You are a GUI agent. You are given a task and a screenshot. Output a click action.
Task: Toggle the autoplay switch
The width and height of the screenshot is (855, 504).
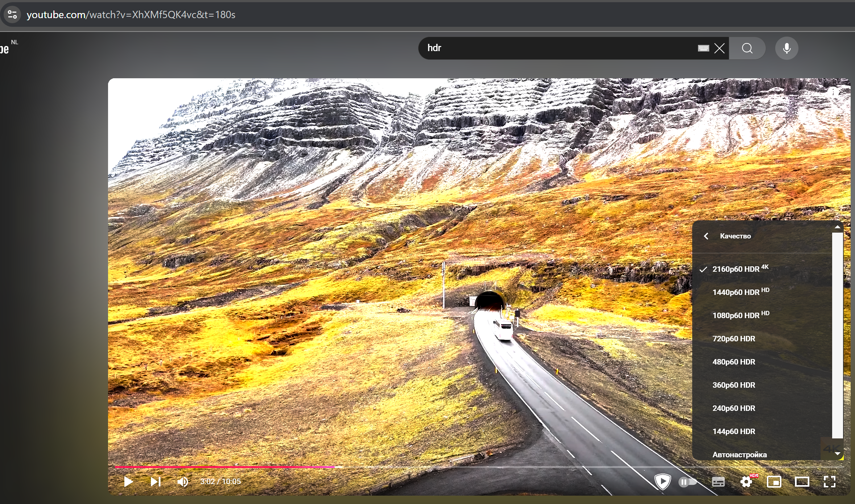(x=687, y=482)
